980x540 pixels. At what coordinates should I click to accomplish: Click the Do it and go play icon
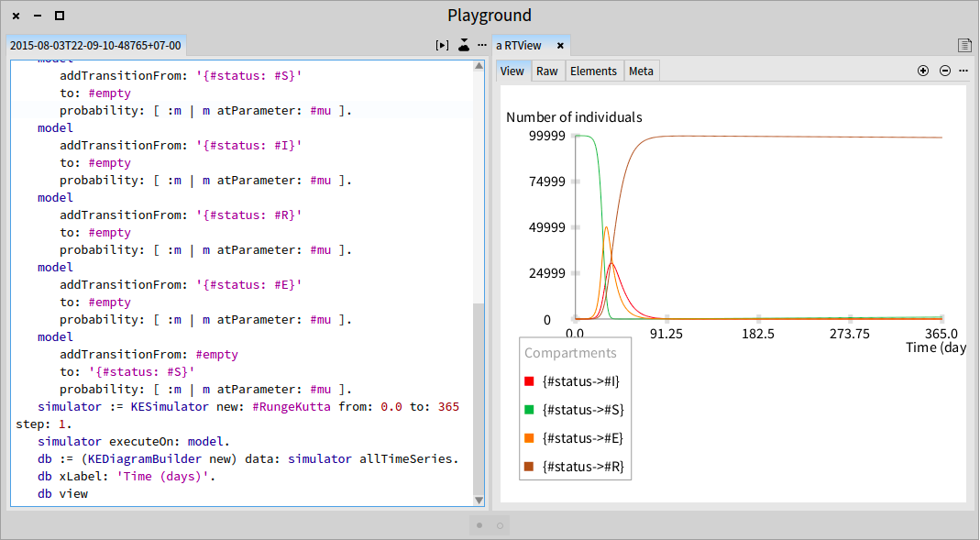coord(442,45)
